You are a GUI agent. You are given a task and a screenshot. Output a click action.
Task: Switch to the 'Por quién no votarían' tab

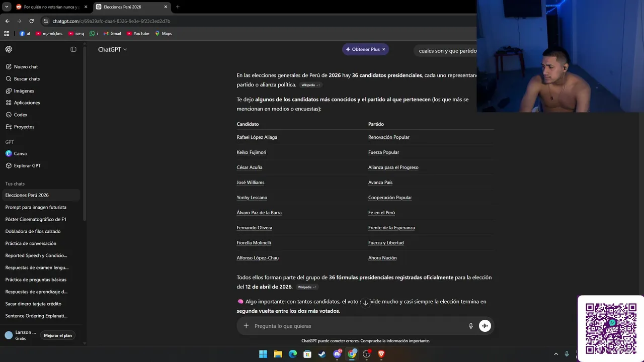tap(51, 7)
